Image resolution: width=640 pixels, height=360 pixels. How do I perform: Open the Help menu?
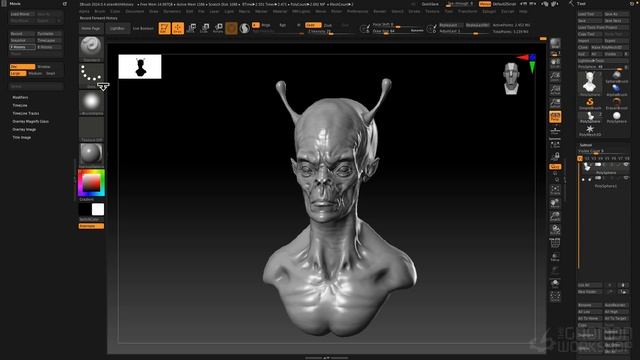(523, 11)
